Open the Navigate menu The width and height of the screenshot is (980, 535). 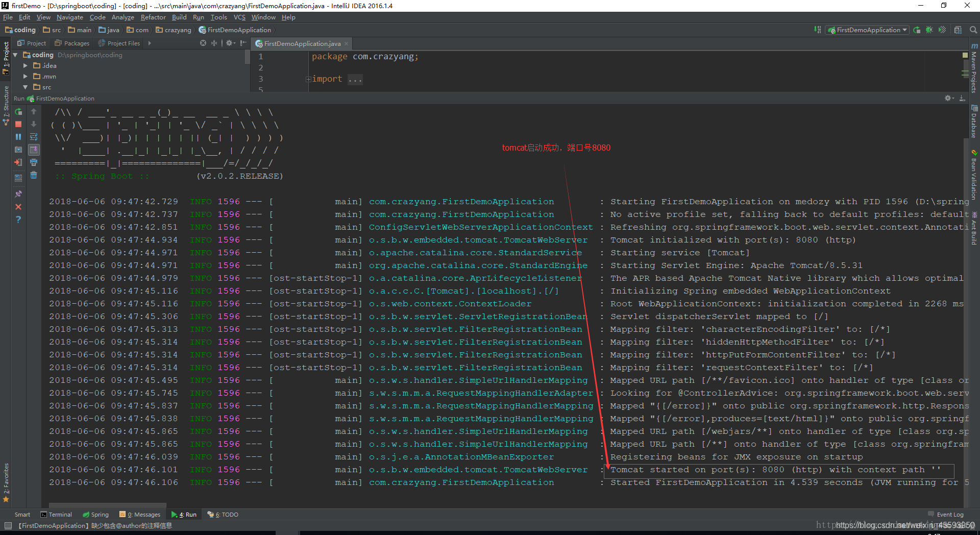70,17
